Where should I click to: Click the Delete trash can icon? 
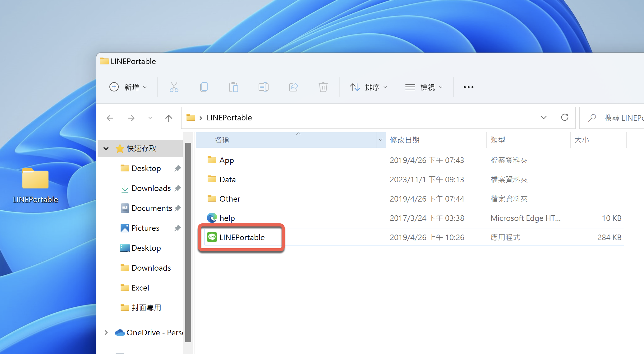323,87
